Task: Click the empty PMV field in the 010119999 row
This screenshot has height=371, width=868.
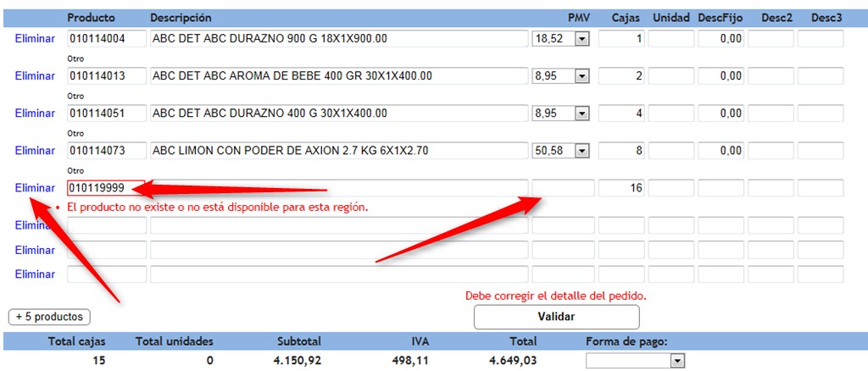Action: coord(563,188)
